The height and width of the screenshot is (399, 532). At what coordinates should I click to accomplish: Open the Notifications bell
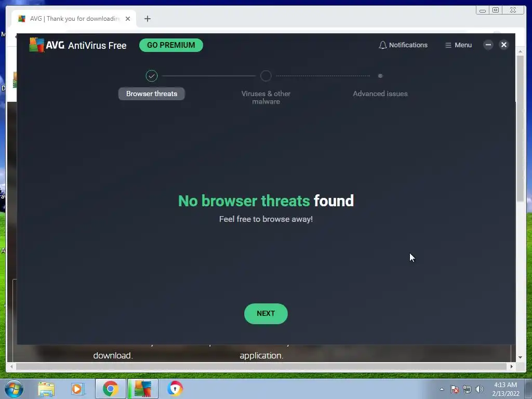click(403, 45)
